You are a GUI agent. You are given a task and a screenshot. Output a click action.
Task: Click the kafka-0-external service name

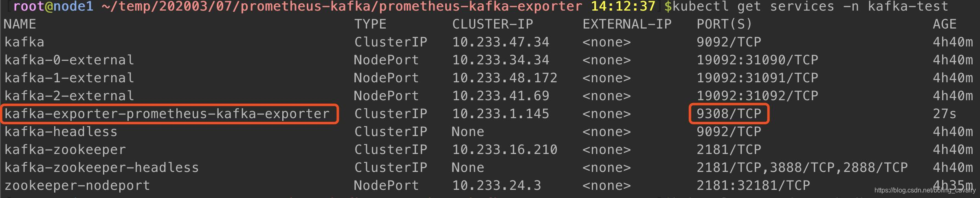pyautogui.click(x=69, y=60)
